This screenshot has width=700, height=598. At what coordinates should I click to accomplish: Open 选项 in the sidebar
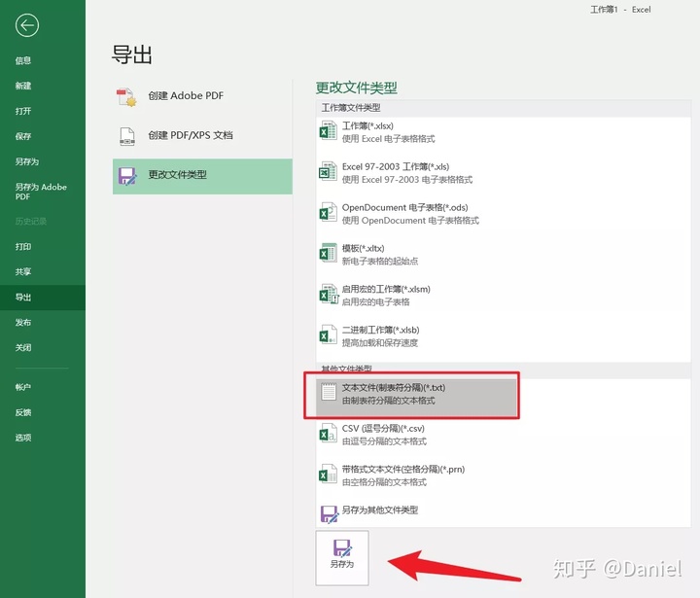point(23,438)
